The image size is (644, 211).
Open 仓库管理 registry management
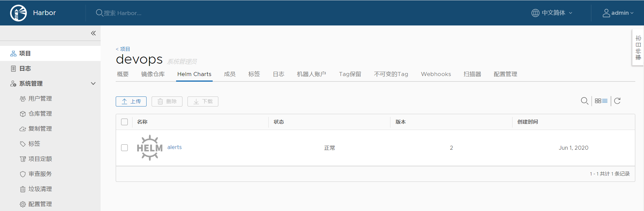coord(40,114)
